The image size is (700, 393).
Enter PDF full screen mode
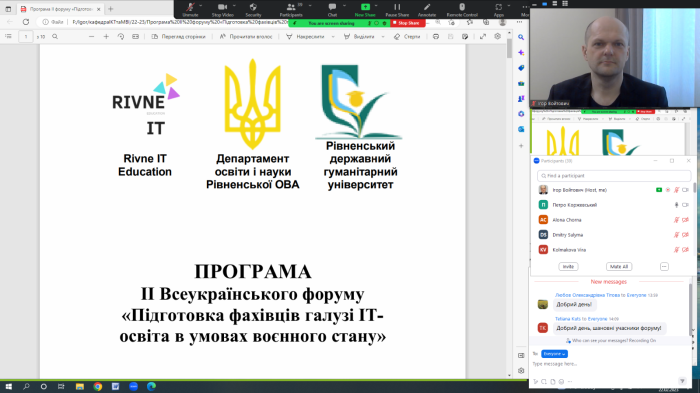(x=483, y=37)
